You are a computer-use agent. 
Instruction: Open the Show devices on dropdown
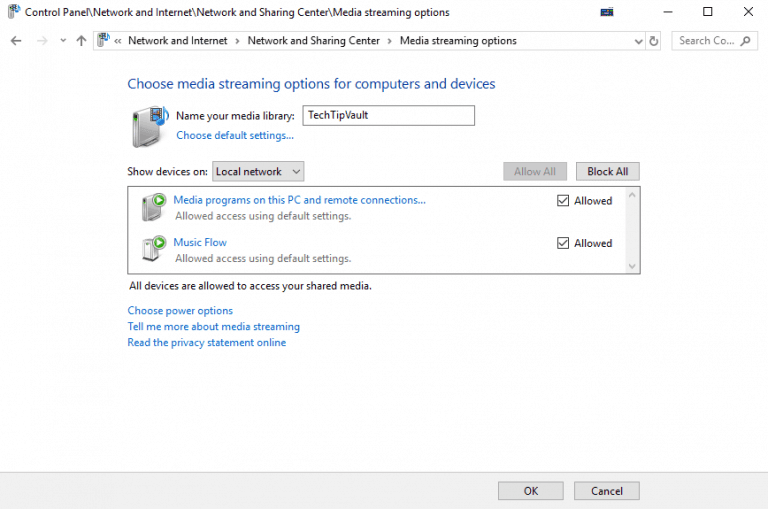[257, 171]
